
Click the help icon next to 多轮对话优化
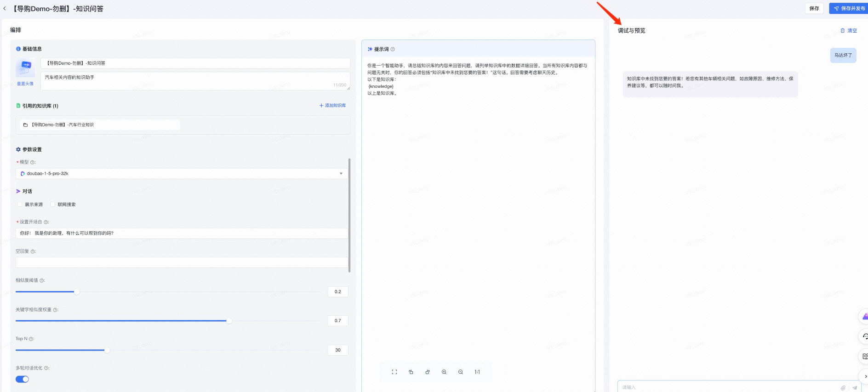coord(46,368)
